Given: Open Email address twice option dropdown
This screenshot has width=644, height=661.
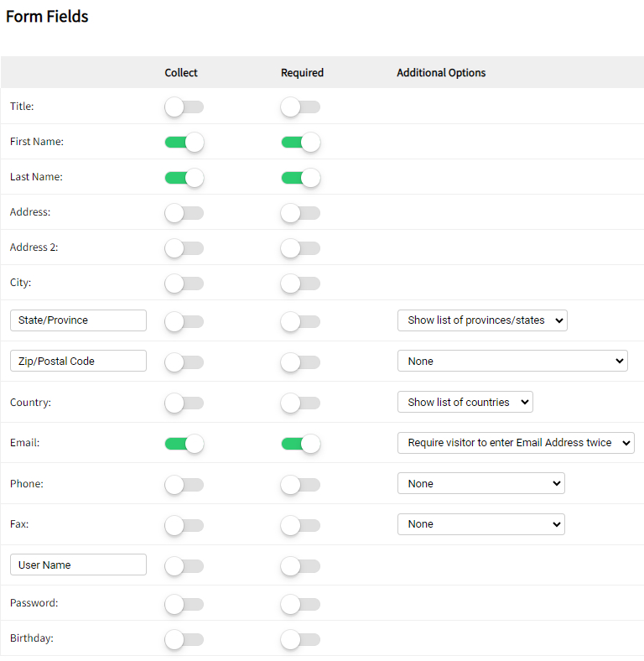Looking at the screenshot, I should pyautogui.click(x=516, y=443).
